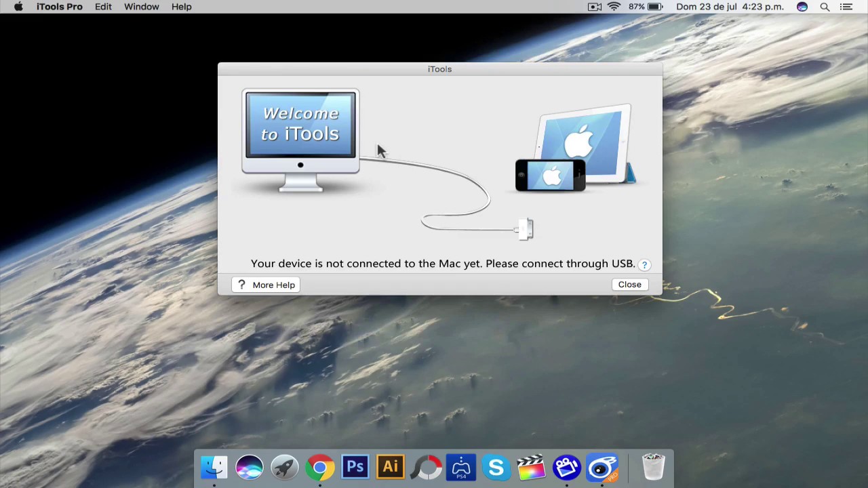Click the Siri icon in menu bar
Image resolution: width=868 pixels, height=488 pixels.
click(x=802, y=7)
